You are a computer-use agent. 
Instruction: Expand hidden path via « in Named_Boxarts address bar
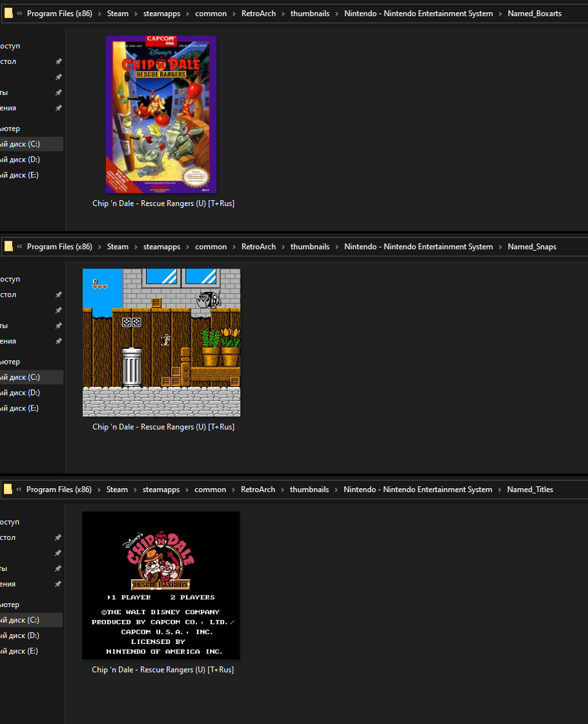coord(19,14)
